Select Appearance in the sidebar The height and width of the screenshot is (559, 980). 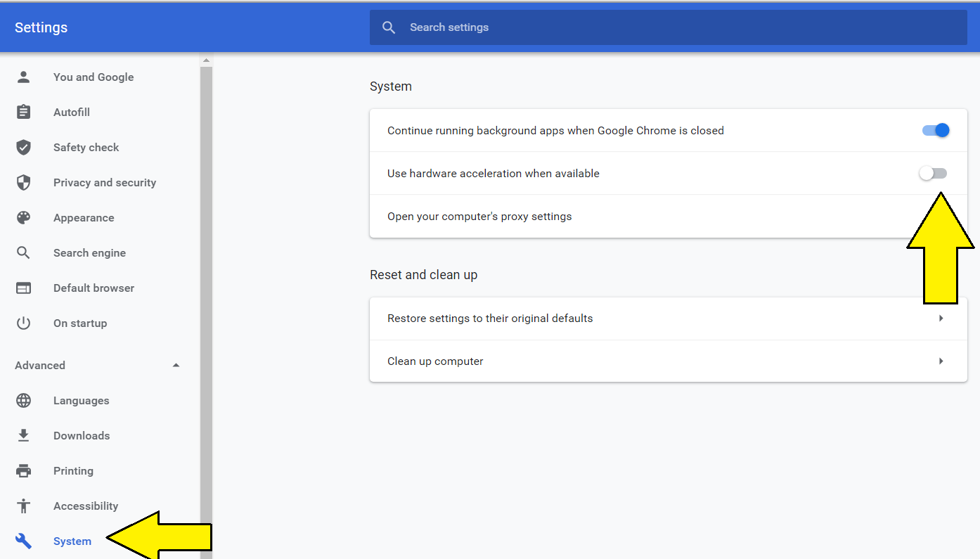(84, 217)
